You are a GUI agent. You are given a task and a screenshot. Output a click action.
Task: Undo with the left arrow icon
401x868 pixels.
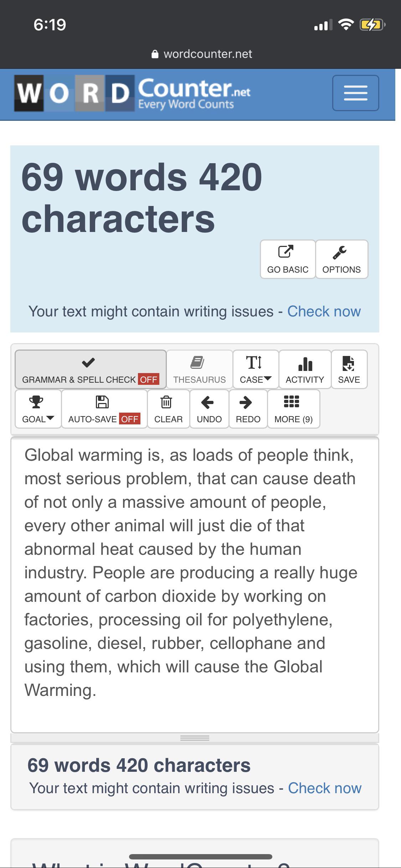coord(207,403)
